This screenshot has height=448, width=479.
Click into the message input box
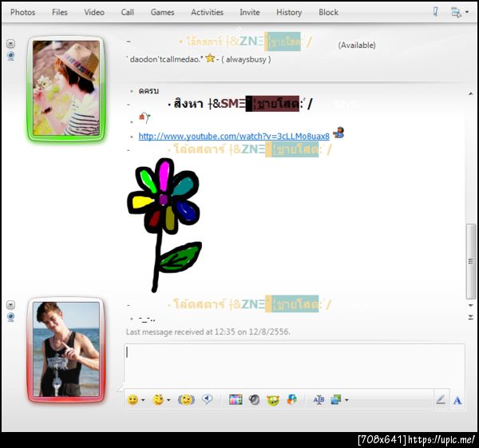coord(295,365)
